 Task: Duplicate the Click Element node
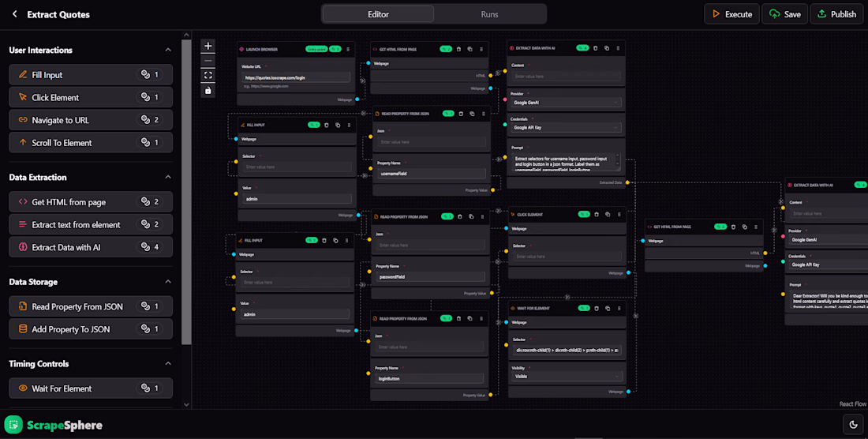tap(608, 214)
